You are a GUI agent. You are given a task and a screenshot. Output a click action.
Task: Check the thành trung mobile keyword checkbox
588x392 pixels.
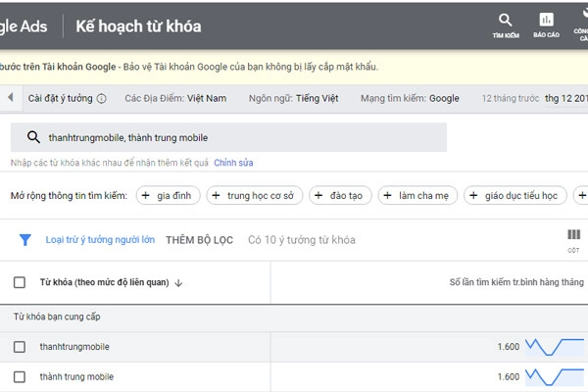tap(20, 376)
